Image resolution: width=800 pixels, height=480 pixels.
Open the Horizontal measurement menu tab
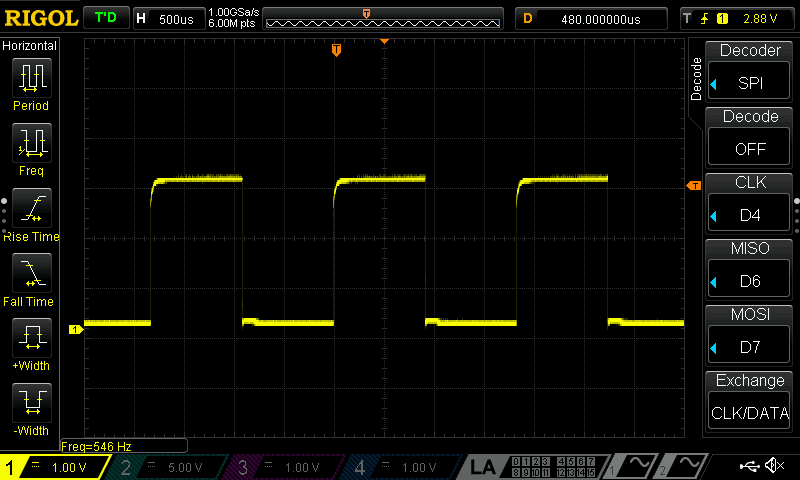(x=30, y=46)
